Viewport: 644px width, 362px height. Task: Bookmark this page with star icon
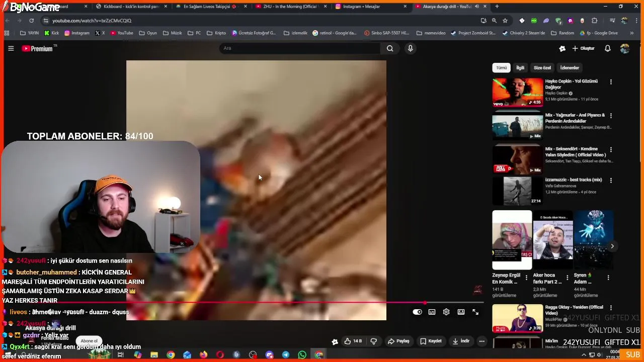(x=505, y=21)
